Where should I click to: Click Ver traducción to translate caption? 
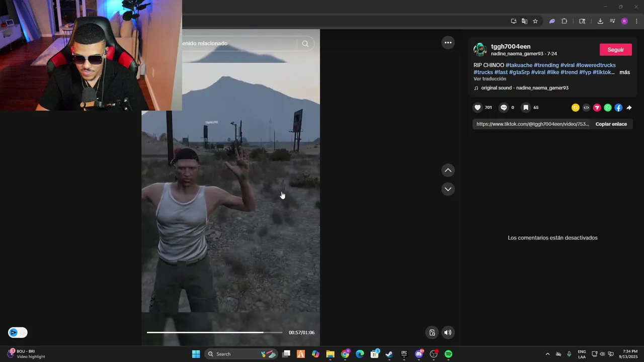pos(490,79)
